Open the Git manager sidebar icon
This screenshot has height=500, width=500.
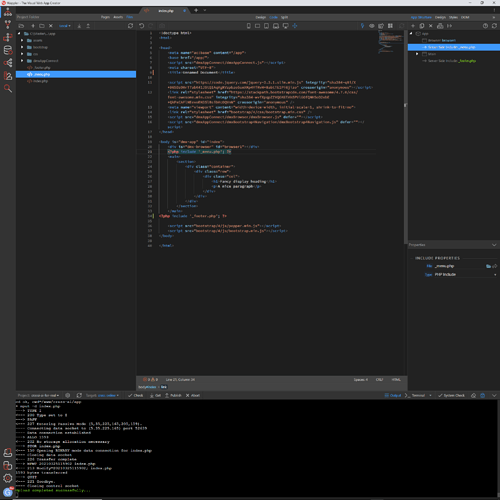pyautogui.click(x=8, y=24)
